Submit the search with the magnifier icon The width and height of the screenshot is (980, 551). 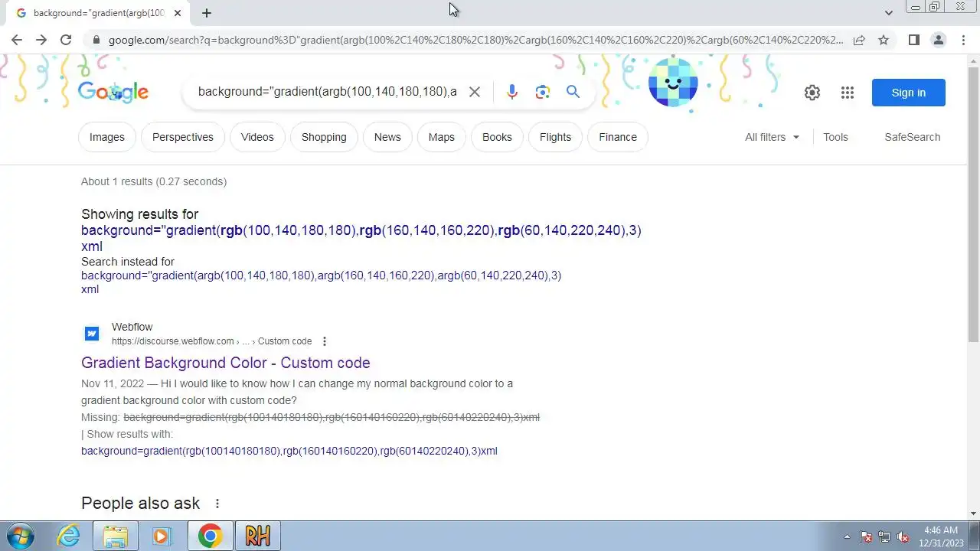coord(573,92)
